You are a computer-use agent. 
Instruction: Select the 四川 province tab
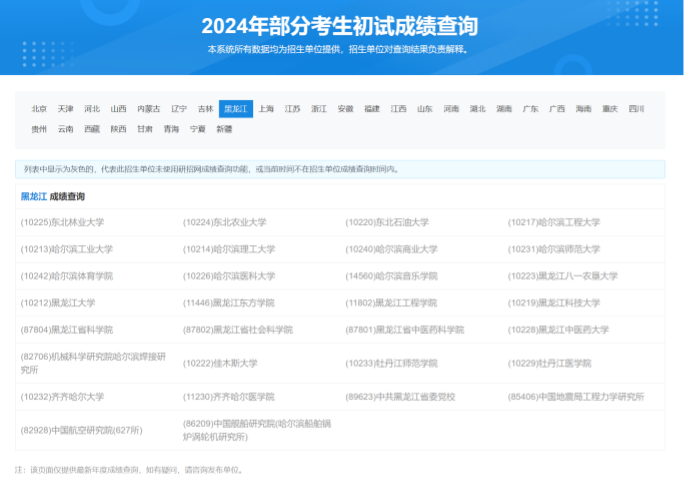(636, 108)
